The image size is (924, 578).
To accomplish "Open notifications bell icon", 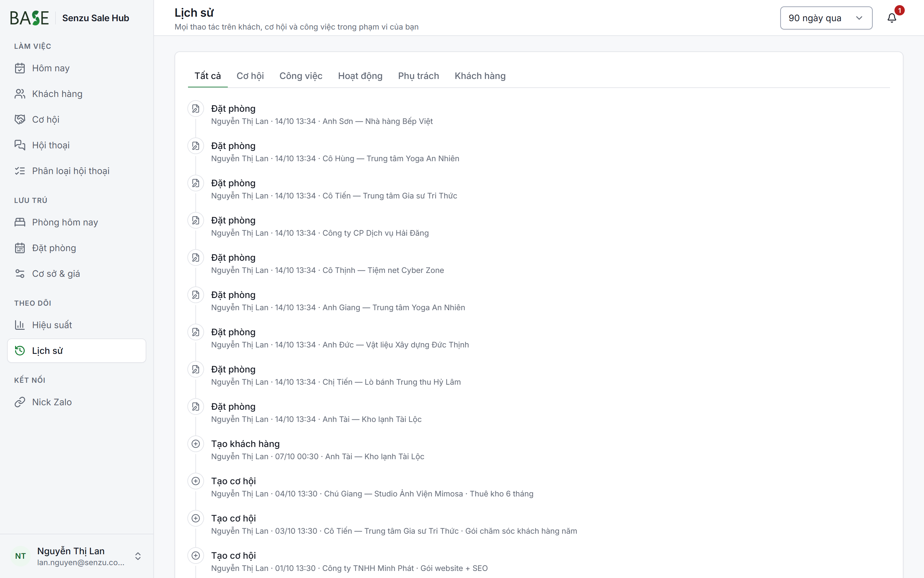I will 892,18.
